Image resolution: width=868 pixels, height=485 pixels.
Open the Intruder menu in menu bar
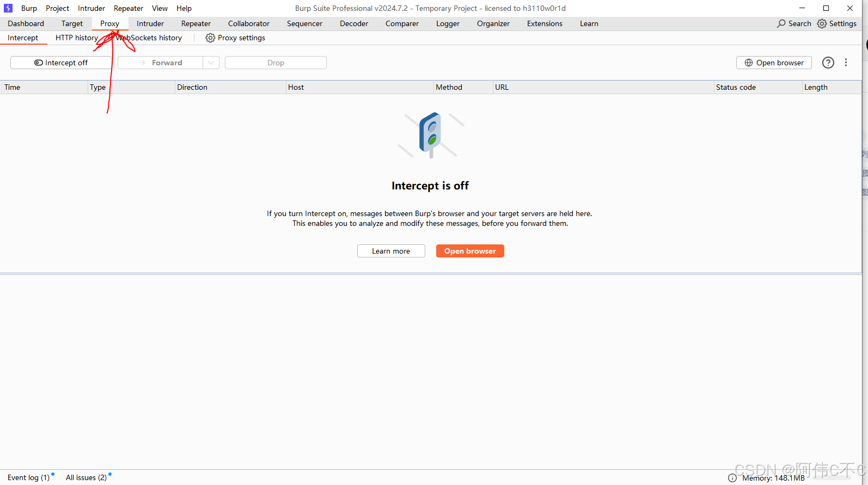pos(91,8)
